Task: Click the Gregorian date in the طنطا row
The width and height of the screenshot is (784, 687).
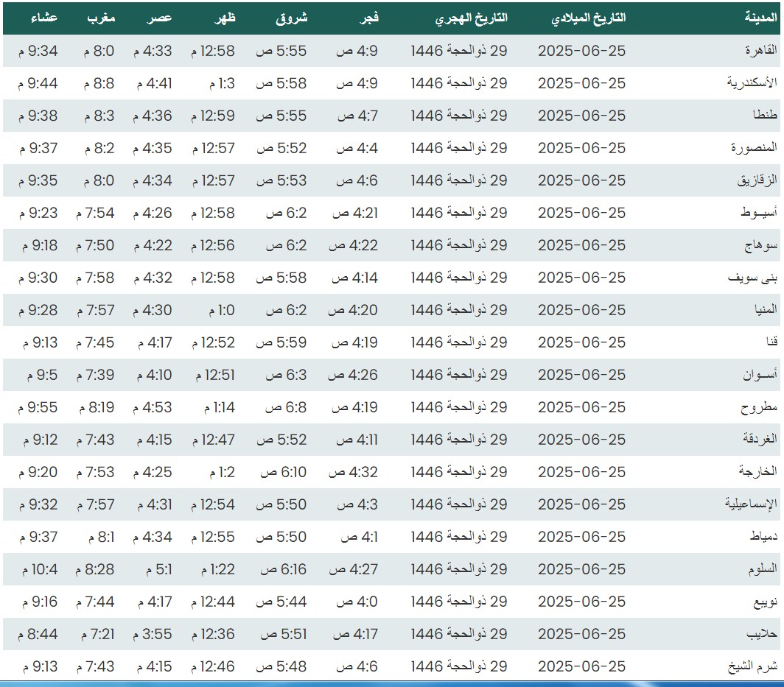Action: coord(581,116)
